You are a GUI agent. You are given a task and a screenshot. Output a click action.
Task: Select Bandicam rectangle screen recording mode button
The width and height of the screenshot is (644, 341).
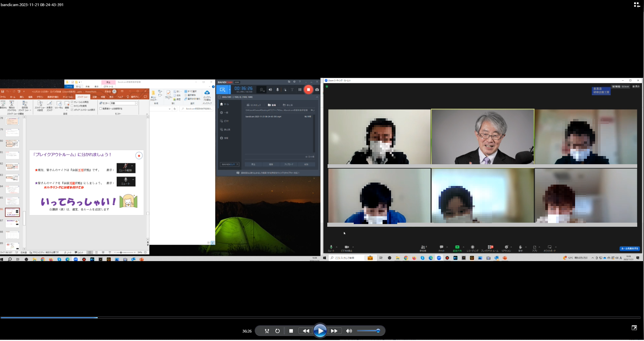coord(222,89)
